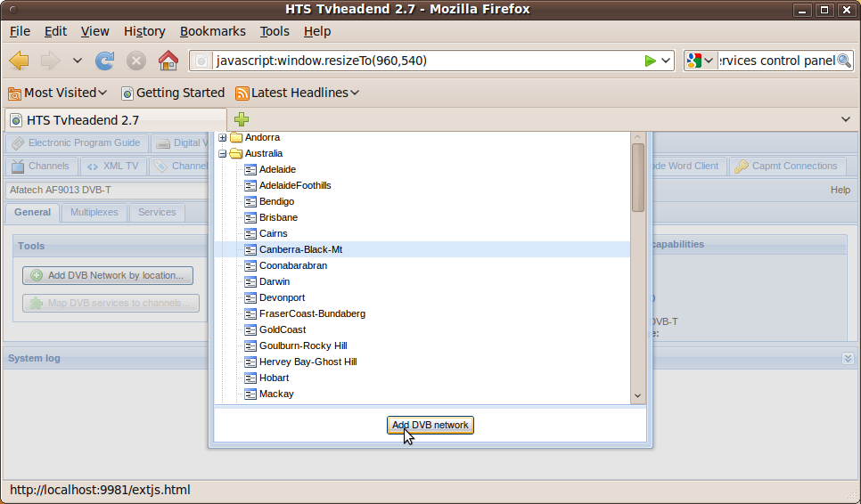Viewport: 861px width, 504px height.
Task: Click the Bendigo location icon
Action: 250,202
